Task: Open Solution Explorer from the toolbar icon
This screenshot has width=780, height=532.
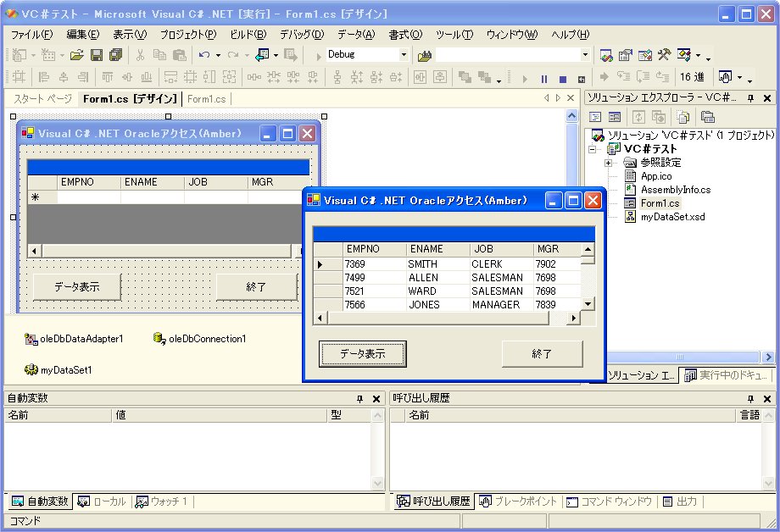Action: click(x=606, y=55)
